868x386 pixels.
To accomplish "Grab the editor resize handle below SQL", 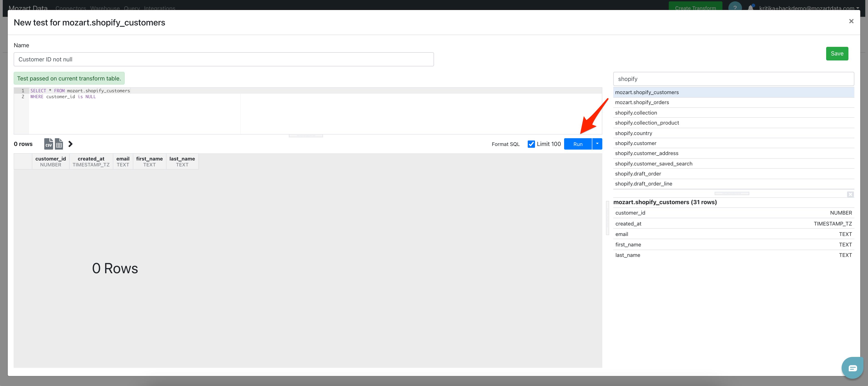I will tap(306, 136).
